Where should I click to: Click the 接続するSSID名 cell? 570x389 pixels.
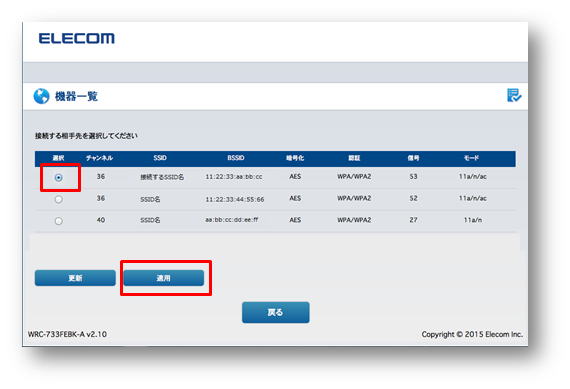click(x=162, y=177)
